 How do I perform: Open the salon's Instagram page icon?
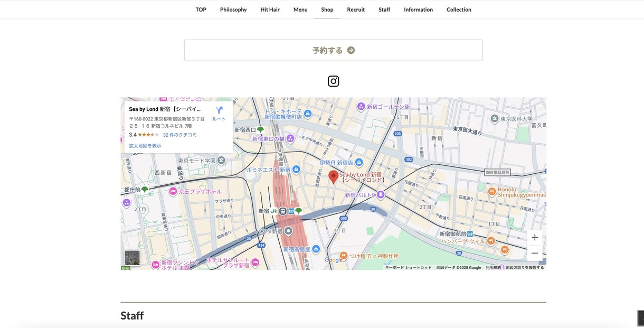333,81
